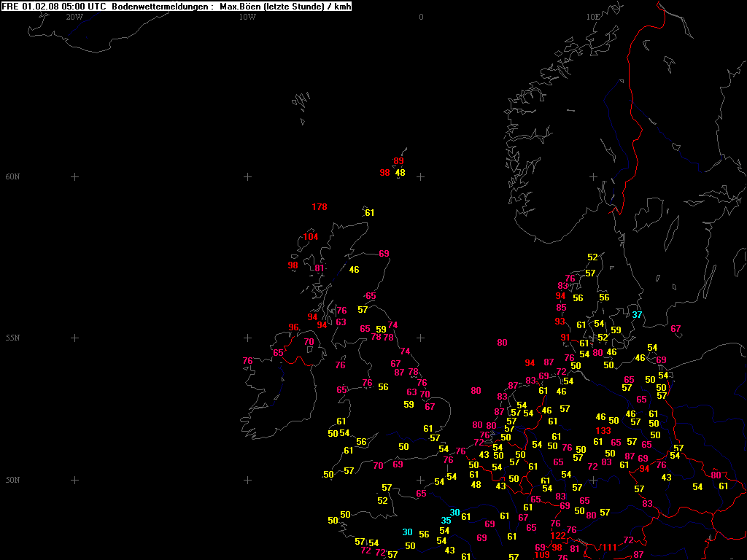747x560 pixels.
Task: Select the cyan 35 gust value
Action: [x=446, y=521]
